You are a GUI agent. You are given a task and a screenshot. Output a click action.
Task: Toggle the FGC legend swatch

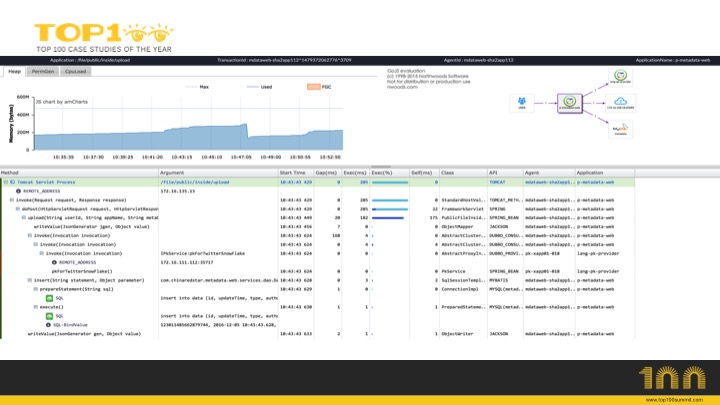pos(314,87)
